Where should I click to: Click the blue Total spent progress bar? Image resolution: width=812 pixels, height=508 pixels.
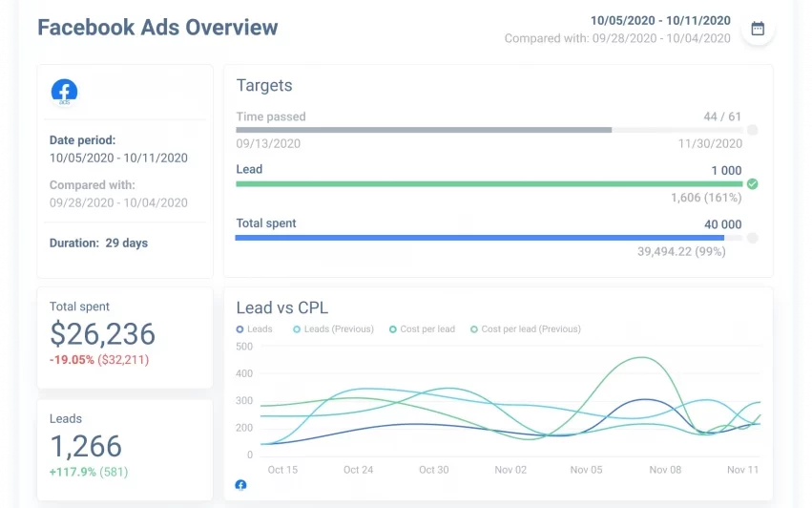(489, 238)
